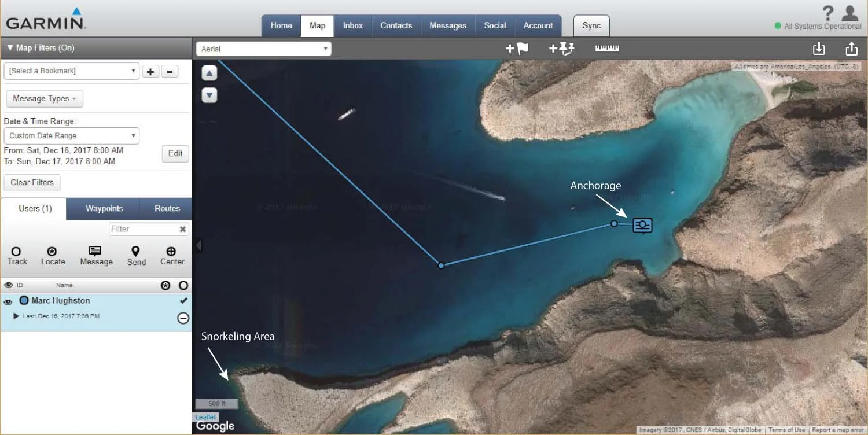The width and height of the screenshot is (868, 435).
Task: Click the Sync button
Action: [x=591, y=25]
